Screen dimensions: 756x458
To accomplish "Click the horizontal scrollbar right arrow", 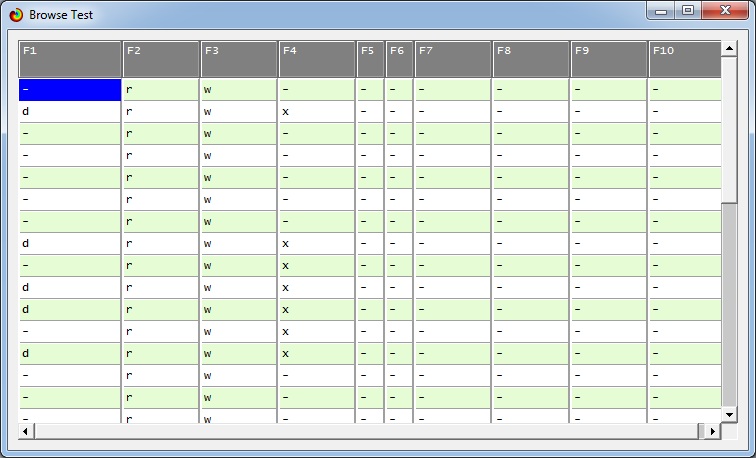I will [713, 431].
